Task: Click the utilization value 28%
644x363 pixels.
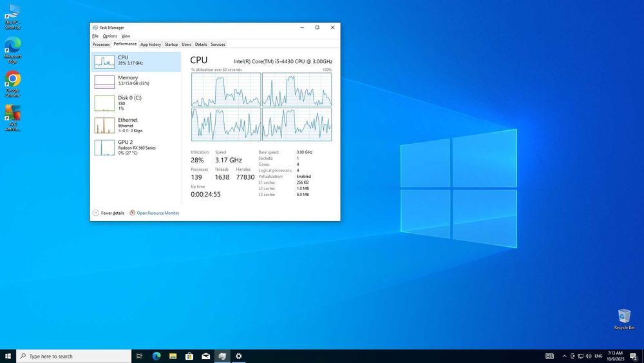Action: pyautogui.click(x=197, y=160)
